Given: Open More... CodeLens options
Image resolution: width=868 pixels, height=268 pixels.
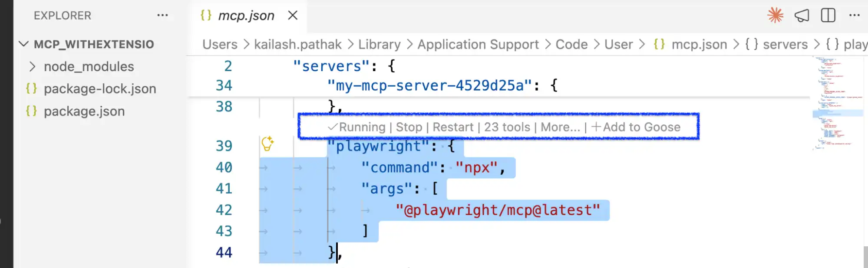Looking at the screenshot, I should point(560,127).
